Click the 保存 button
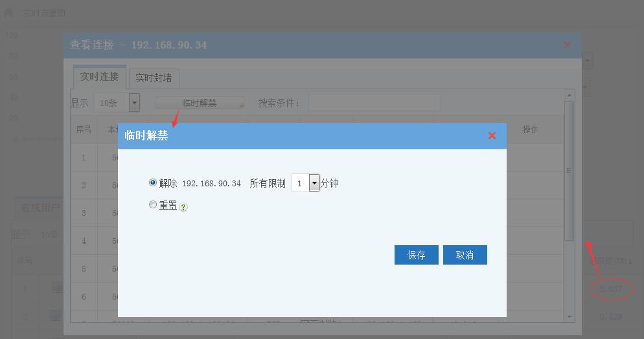Viewport: 644px width, 339px height. 416,255
